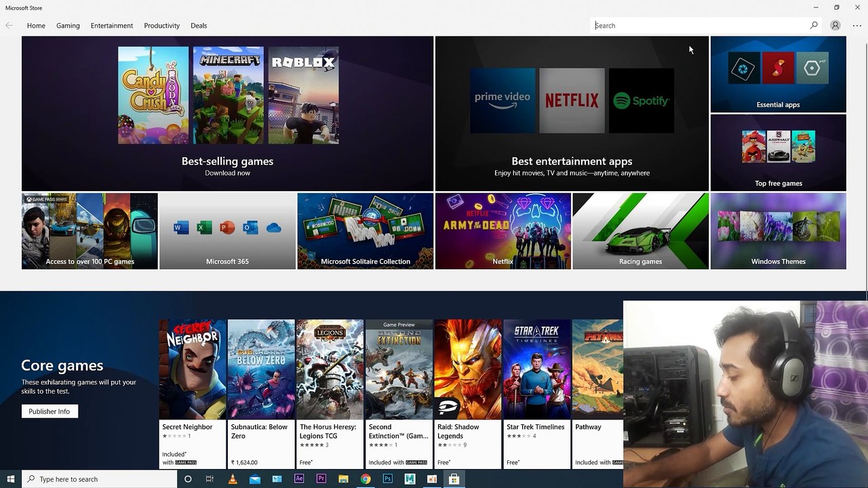Open the Roblox game tile
Image resolution: width=868 pixels, height=488 pixels.
pos(303,95)
